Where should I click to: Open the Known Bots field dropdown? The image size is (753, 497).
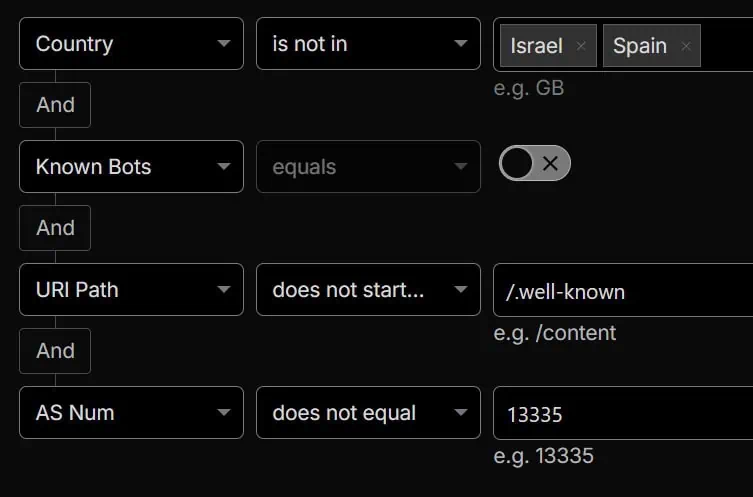(131, 167)
